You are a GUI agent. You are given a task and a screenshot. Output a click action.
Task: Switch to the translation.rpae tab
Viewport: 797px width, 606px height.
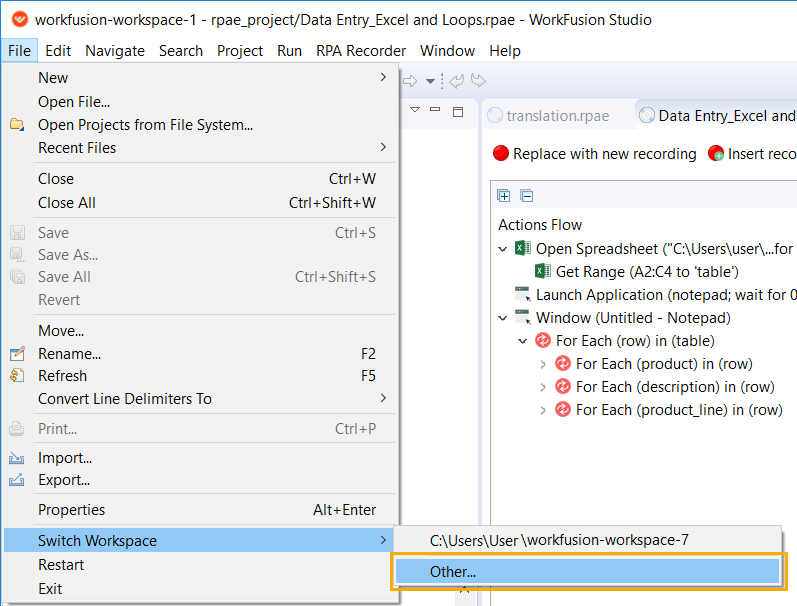pyautogui.click(x=558, y=116)
